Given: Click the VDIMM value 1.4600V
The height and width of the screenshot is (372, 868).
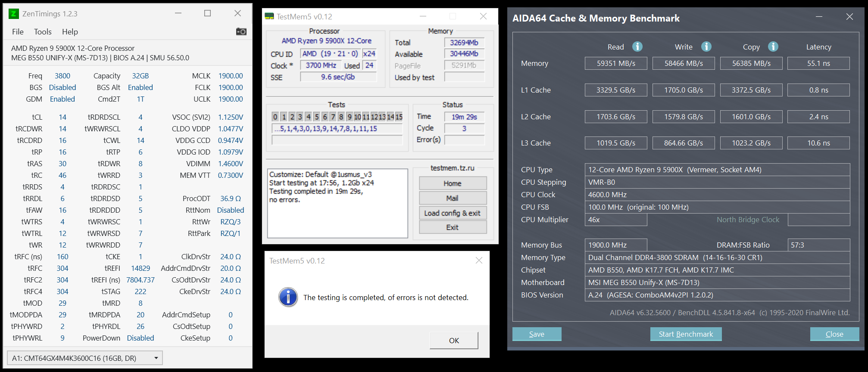Looking at the screenshot, I should 231,164.
